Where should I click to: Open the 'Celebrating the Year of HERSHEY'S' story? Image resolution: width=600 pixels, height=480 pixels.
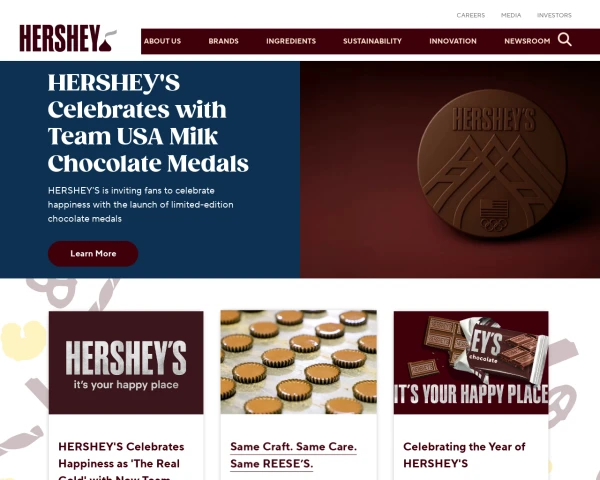click(x=464, y=455)
